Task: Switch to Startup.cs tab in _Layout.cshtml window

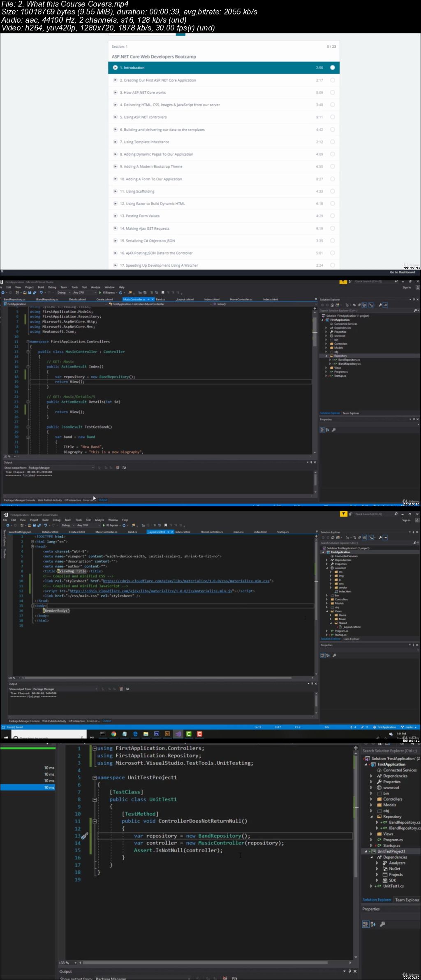Action: (x=282, y=532)
